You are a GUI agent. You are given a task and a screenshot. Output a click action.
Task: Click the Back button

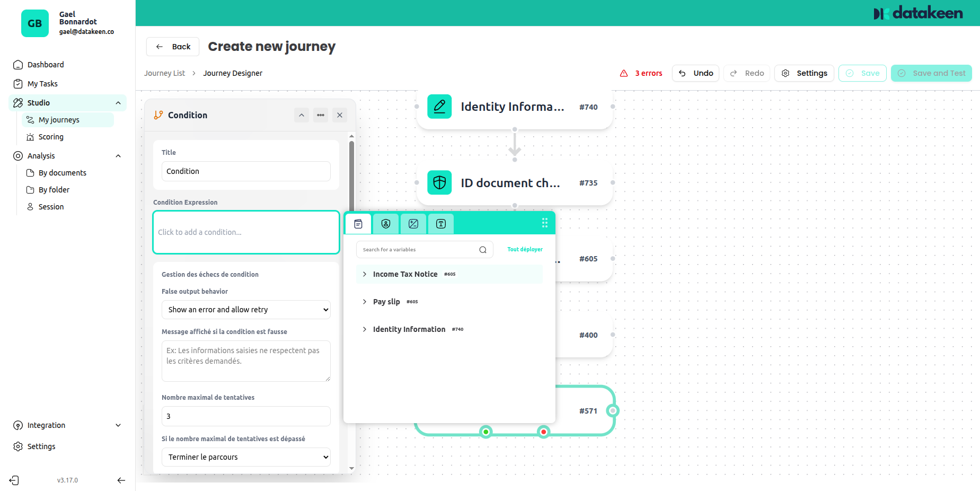point(173,47)
